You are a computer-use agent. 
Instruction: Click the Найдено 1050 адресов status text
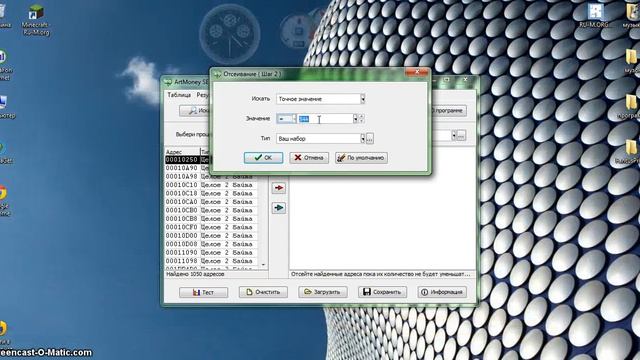point(195,274)
